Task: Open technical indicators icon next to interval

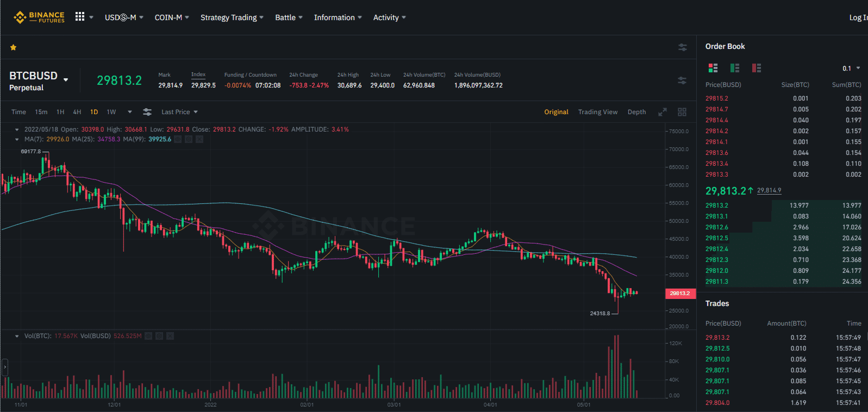Action: coord(147,112)
